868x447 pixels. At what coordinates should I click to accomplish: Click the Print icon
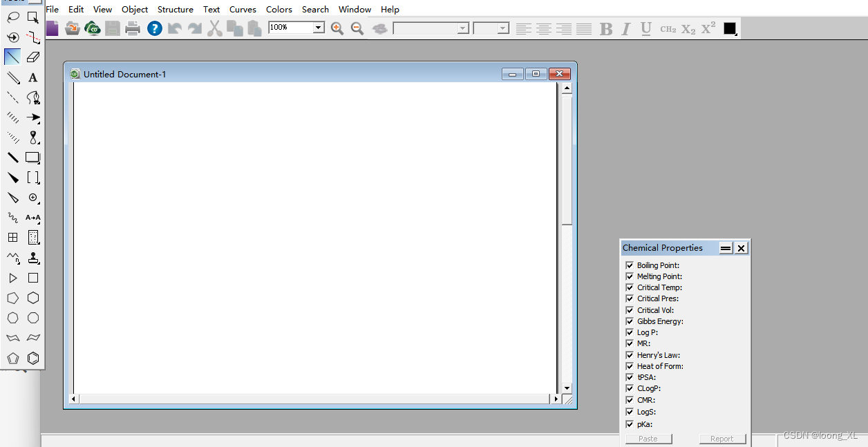133,28
